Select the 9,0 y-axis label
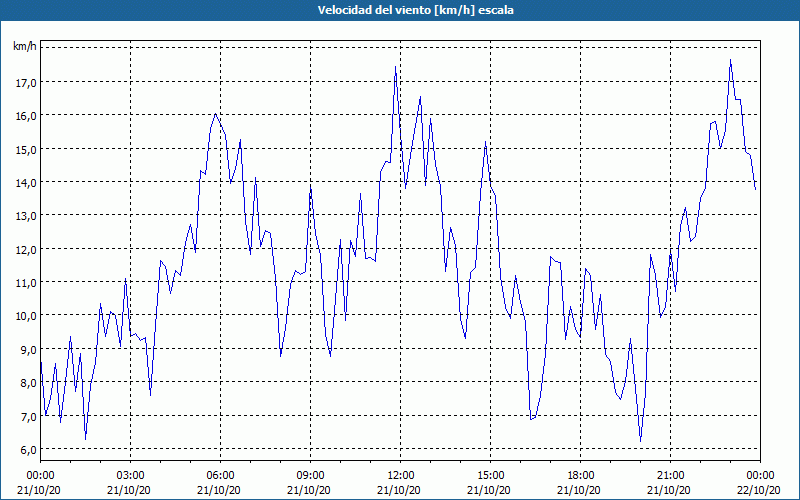 tap(28, 349)
